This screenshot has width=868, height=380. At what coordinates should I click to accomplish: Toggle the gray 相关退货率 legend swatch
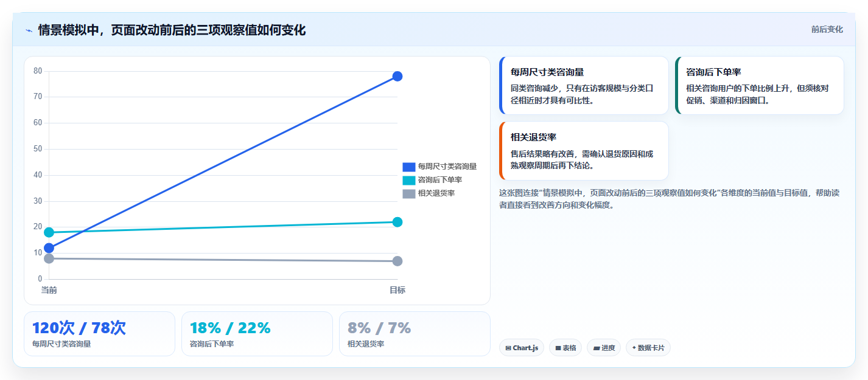[x=408, y=193]
